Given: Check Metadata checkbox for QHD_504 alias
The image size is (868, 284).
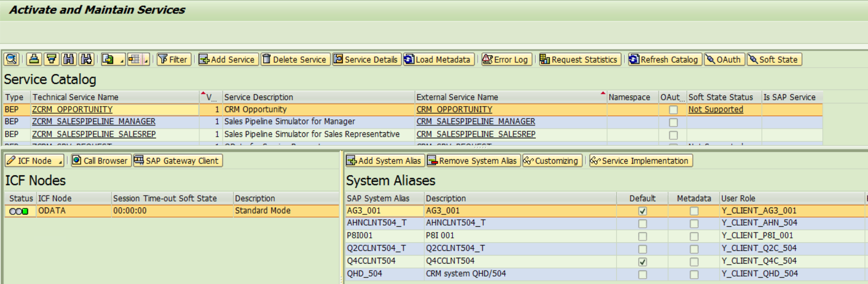Looking at the screenshot, I should coord(694,275).
